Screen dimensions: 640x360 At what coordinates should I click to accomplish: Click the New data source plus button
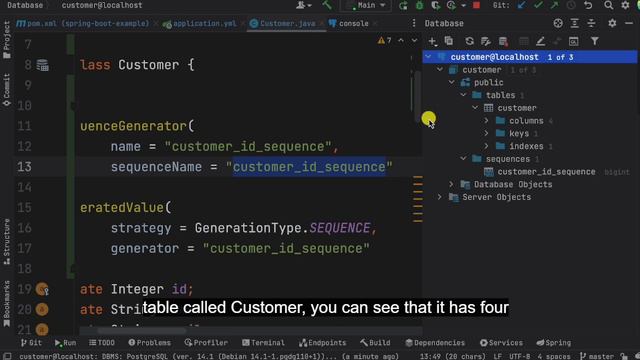pos(433,41)
